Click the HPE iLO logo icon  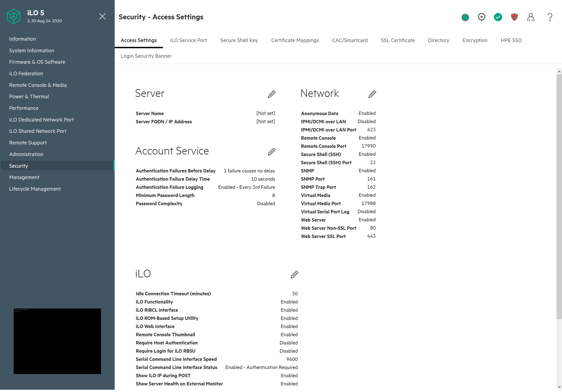[14, 17]
